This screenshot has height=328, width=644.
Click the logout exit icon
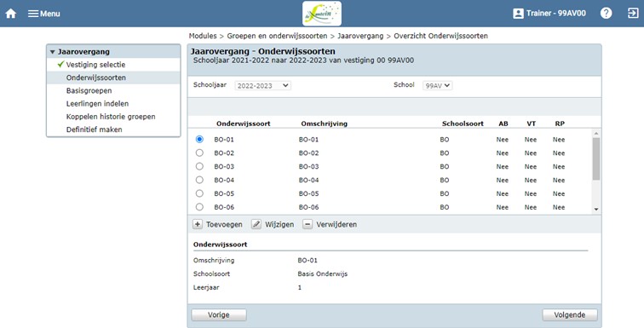click(633, 14)
